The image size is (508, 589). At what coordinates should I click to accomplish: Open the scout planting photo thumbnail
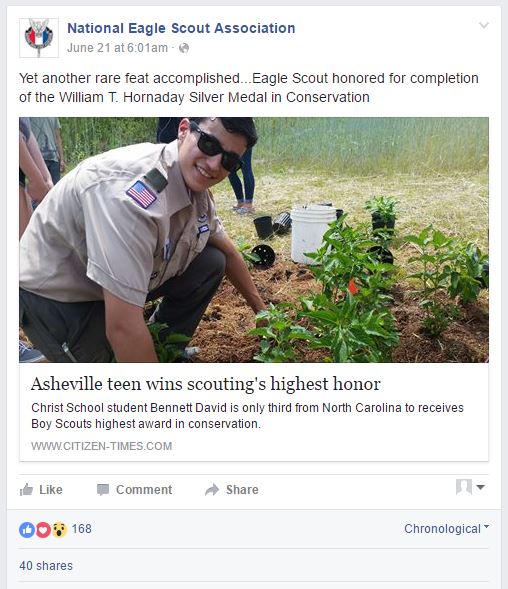(254, 240)
